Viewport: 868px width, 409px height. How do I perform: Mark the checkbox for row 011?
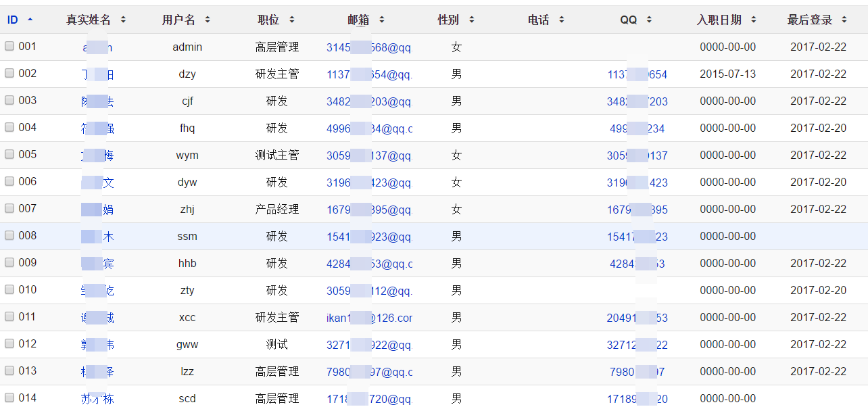[x=9, y=317]
